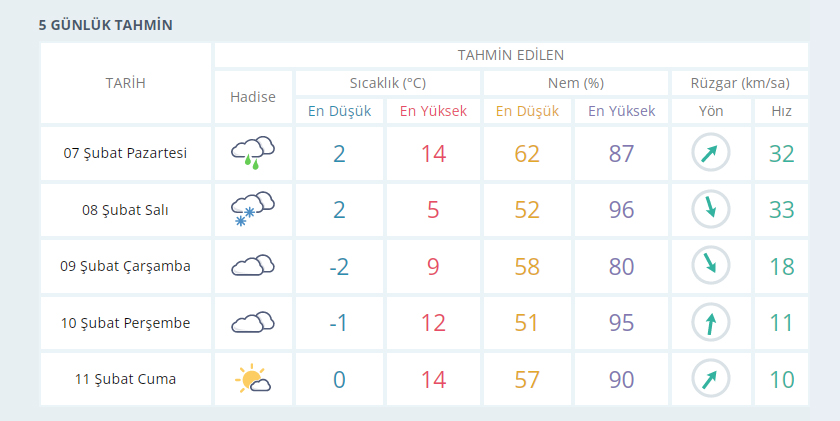Screen dimensions: 840x421
Task: Select the 07 Şubat Pazartesi date cell
Action: click(x=125, y=153)
